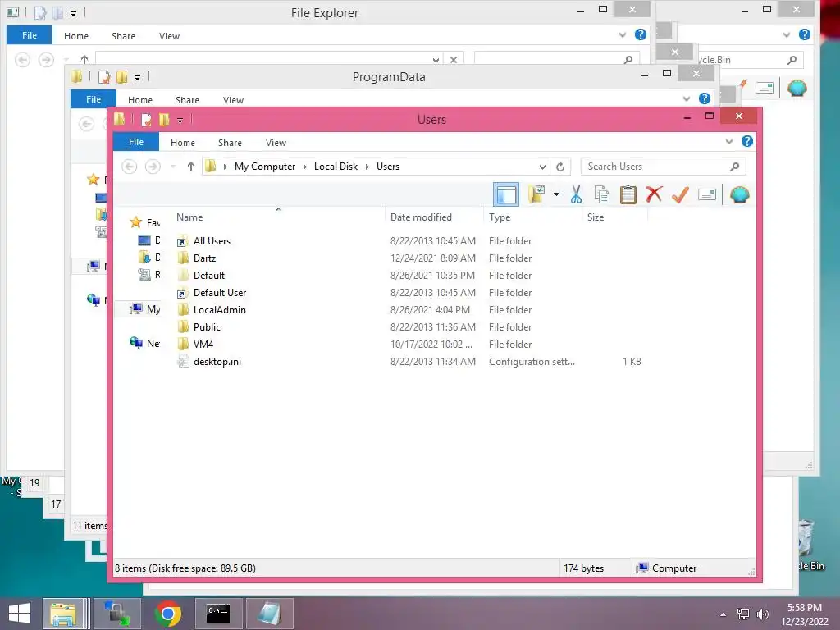Click the Up arrow in Users window
The image size is (840, 630).
(190, 167)
